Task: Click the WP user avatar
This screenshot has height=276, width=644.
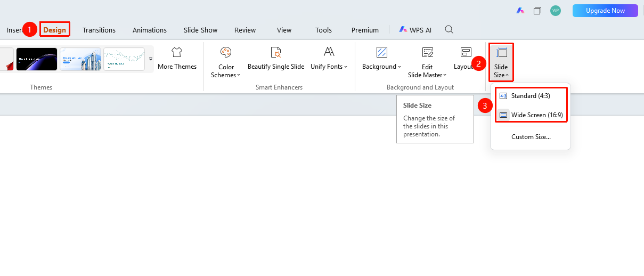Action: (556, 11)
